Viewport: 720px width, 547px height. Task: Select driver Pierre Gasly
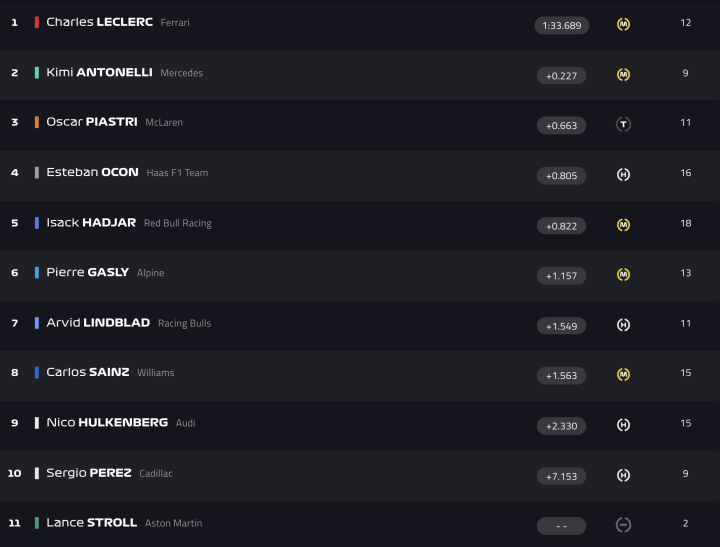(x=87, y=272)
